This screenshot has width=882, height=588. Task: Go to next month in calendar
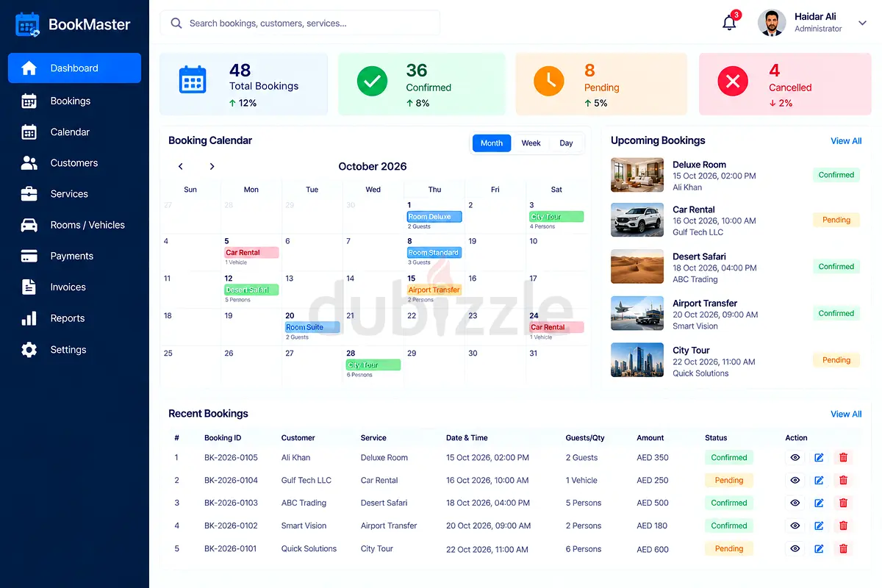pos(212,166)
